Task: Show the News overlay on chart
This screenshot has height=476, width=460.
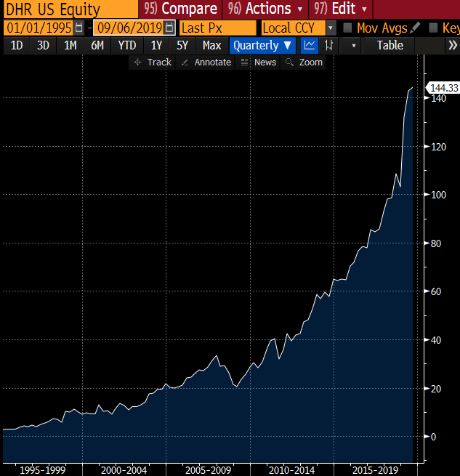Action: tap(259, 62)
